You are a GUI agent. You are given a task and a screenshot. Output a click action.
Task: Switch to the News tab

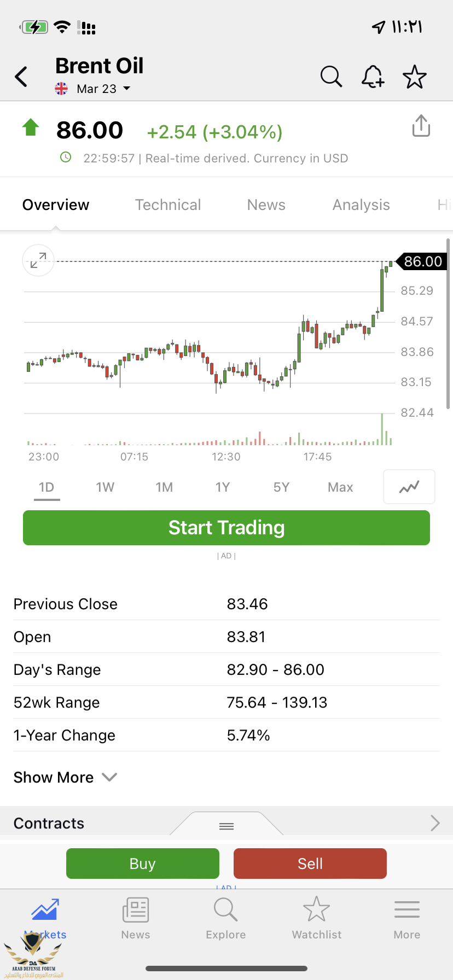click(266, 205)
